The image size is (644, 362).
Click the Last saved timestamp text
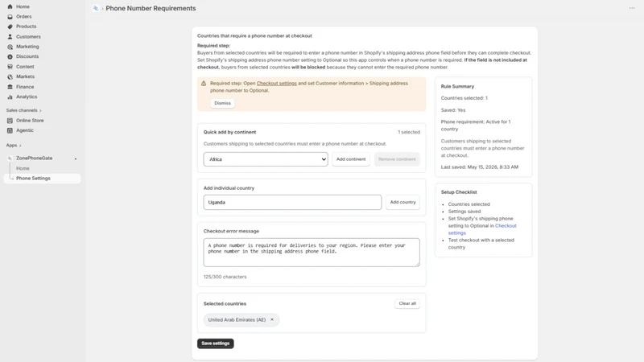click(480, 167)
